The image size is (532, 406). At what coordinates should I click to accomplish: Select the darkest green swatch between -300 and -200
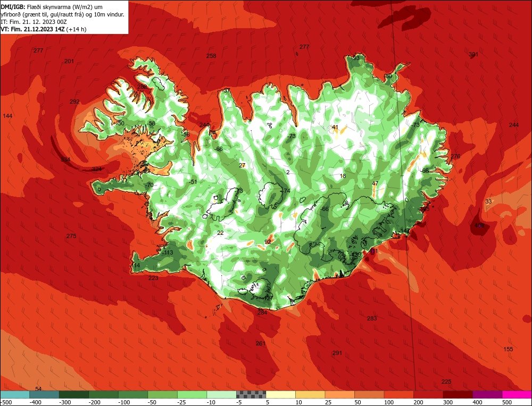point(74,395)
